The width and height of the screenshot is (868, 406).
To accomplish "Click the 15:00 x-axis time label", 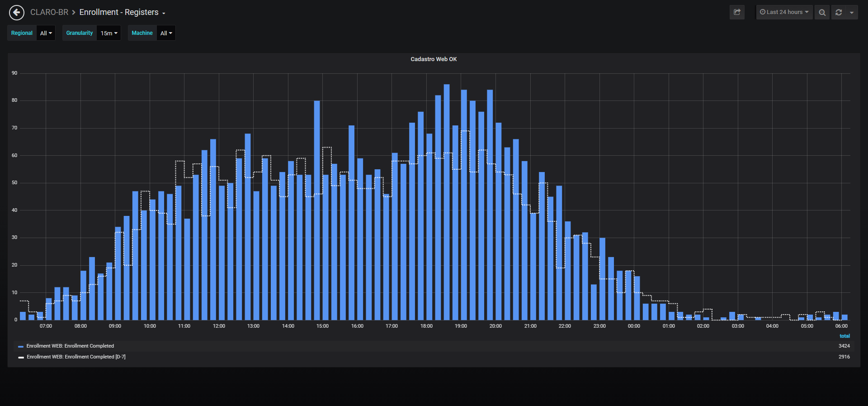I will pyautogui.click(x=322, y=326).
